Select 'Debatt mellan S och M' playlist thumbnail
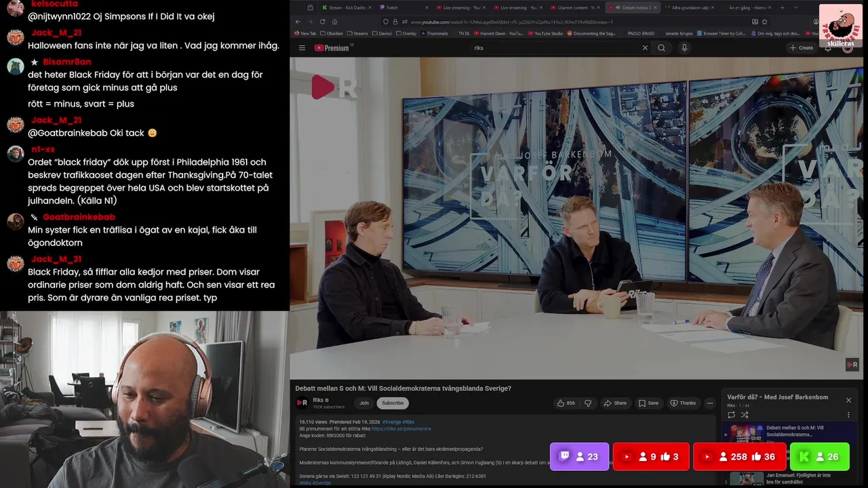Image resolution: width=868 pixels, height=488 pixels. (x=747, y=432)
